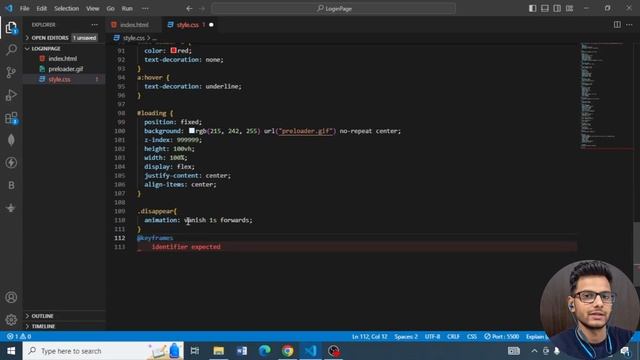Click the CSS language mode status item

[472, 337]
